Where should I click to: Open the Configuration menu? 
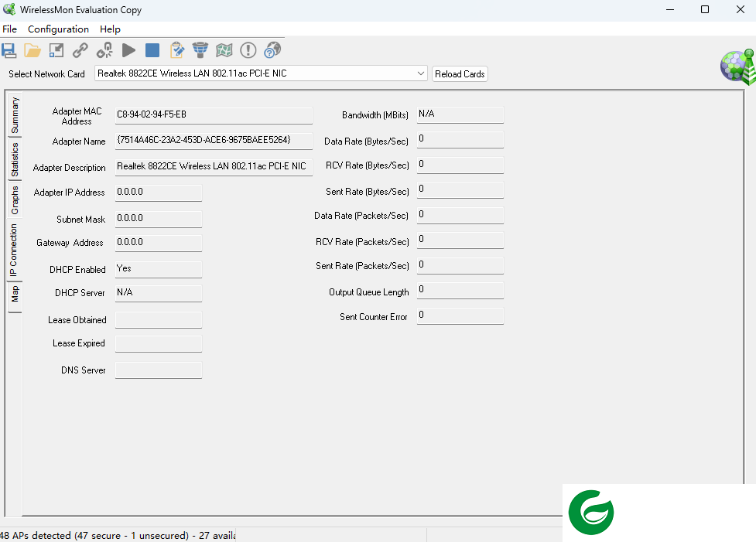[58, 29]
